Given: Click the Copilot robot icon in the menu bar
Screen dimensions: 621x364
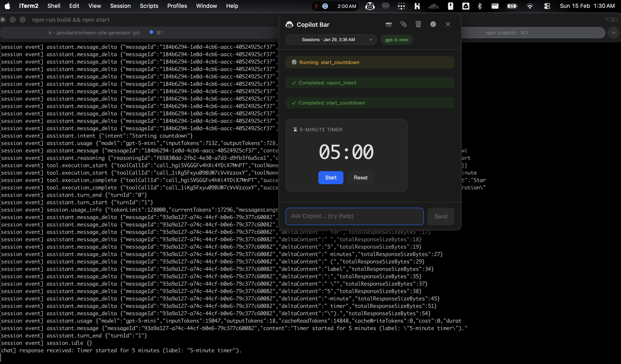Looking at the screenshot, I should [370, 6].
